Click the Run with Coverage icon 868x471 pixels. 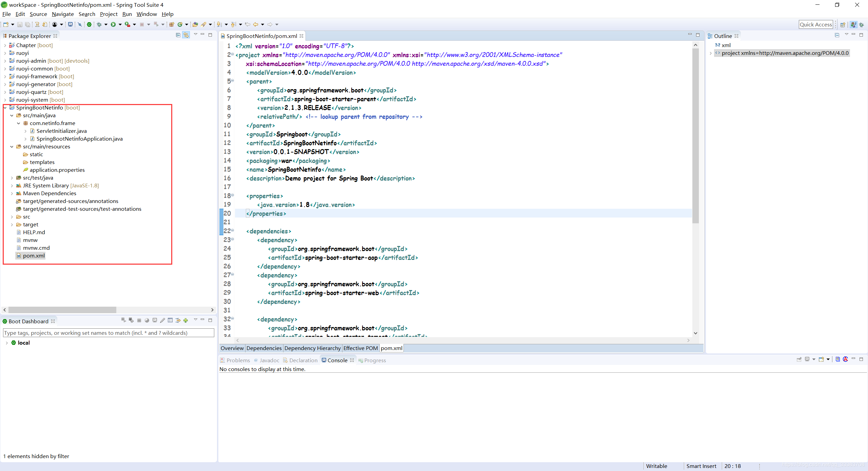(127, 24)
